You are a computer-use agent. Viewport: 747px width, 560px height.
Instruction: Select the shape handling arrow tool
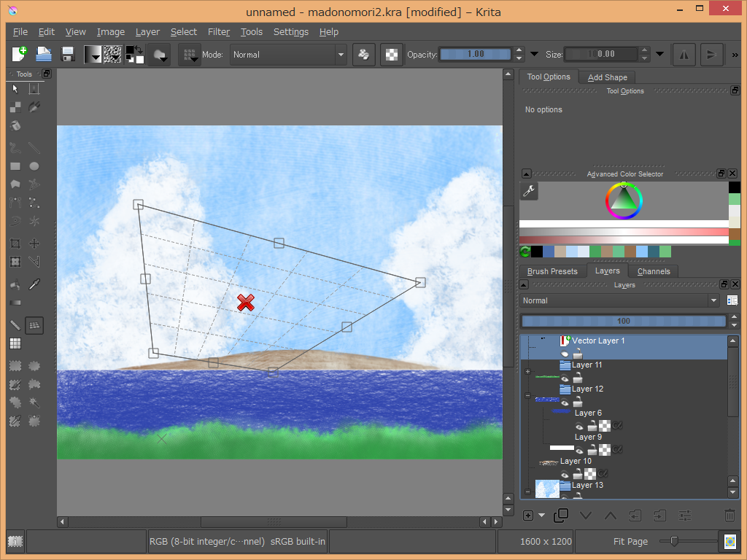[x=15, y=89]
